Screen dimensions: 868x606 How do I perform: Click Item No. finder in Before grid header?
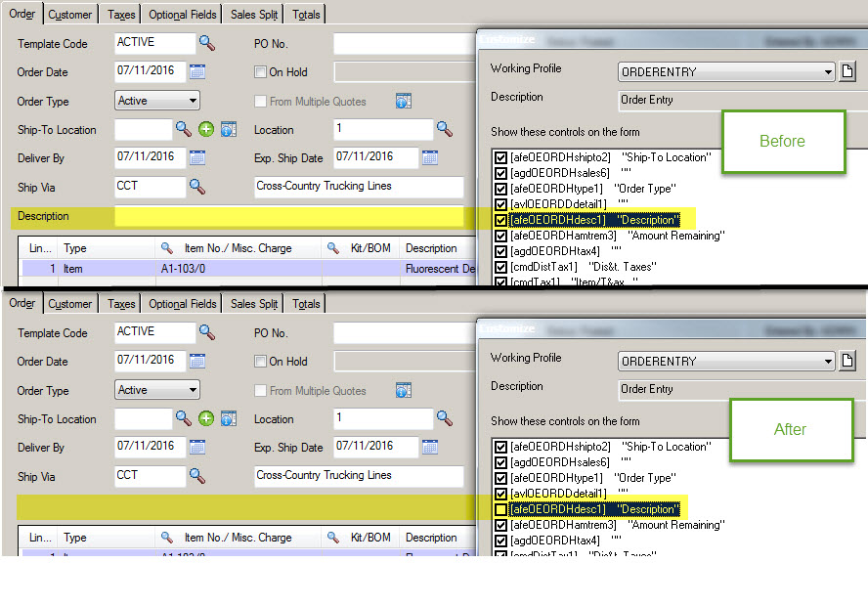pyautogui.click(x=166, y=247)
